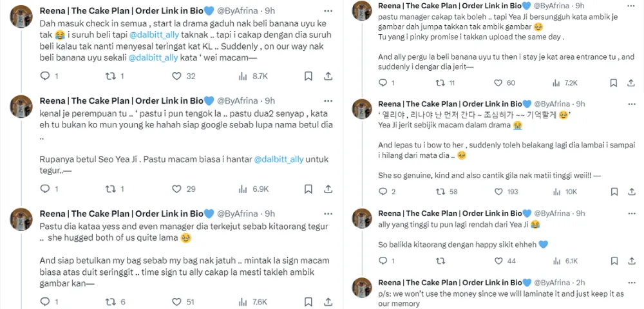Bookmark the tweet with 29 likes
The width and height of the screenshot is (644, 309).
[x=308, y=189]
